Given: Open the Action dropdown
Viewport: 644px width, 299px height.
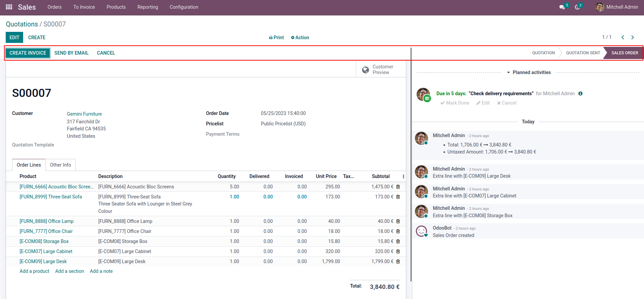Looking at the screenshot, I should coord(300,38).
